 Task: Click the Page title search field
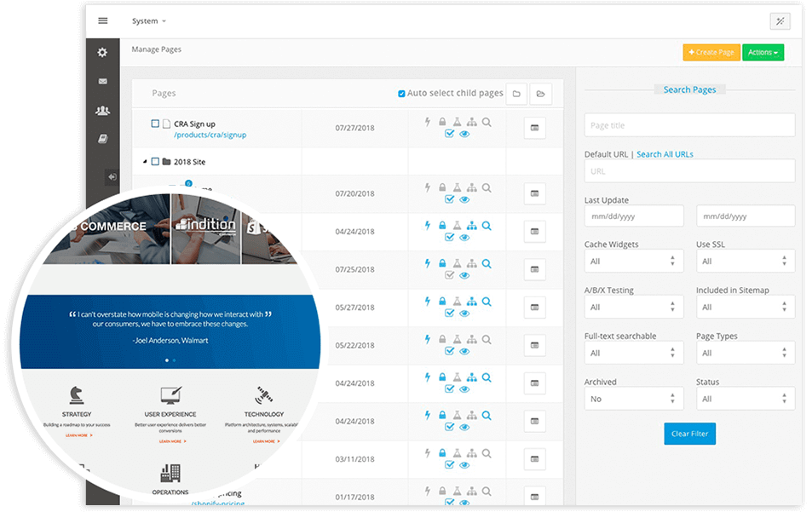pyautogui.click(x=688, y=125)
